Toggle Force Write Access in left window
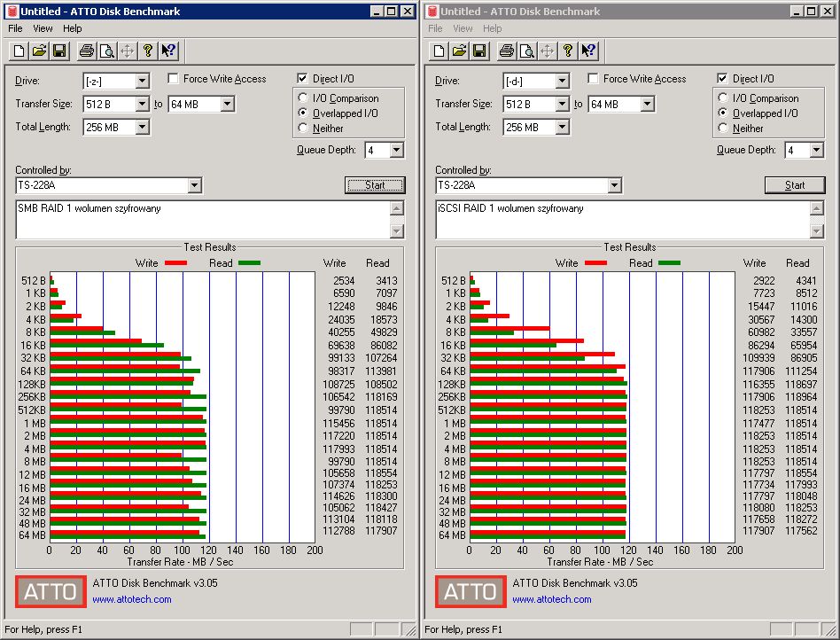 [x=173, y=79]
